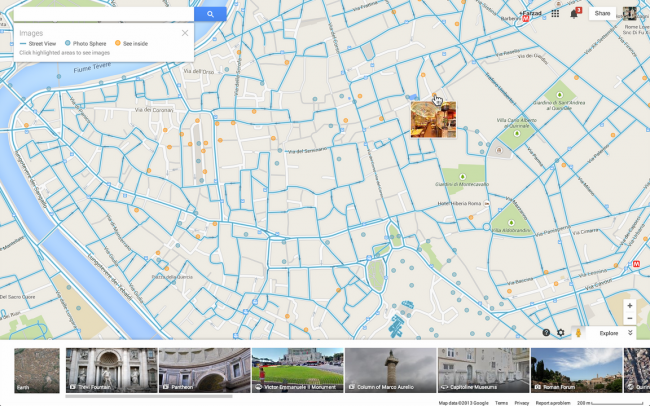This screenshot has height=406, width=650.
Task: Click the Villa Carlo Alberto al Quirinale icon
Action: click(x=517, y=134)
